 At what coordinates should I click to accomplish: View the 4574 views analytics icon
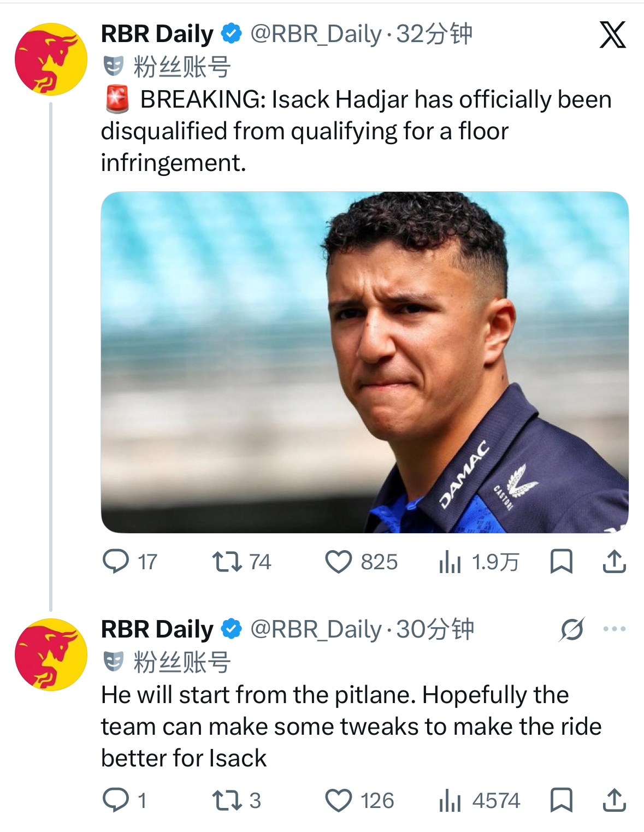(x=450, y=800)
